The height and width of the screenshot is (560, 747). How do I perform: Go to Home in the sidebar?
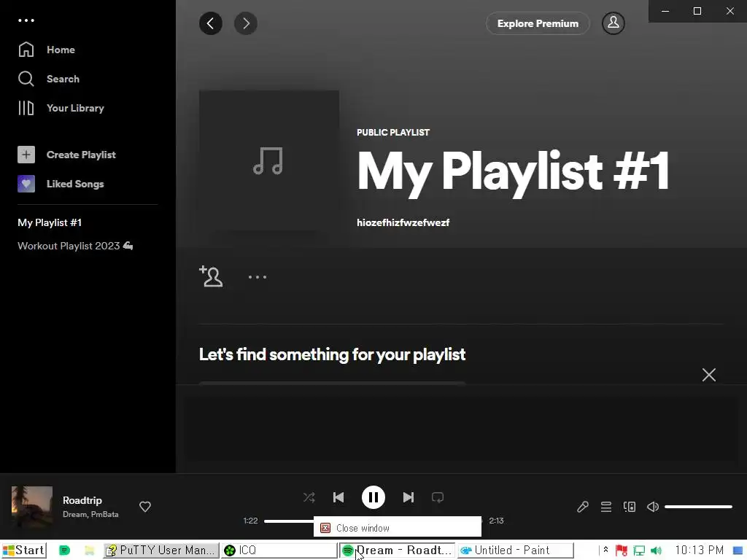(x=47, y=50)
